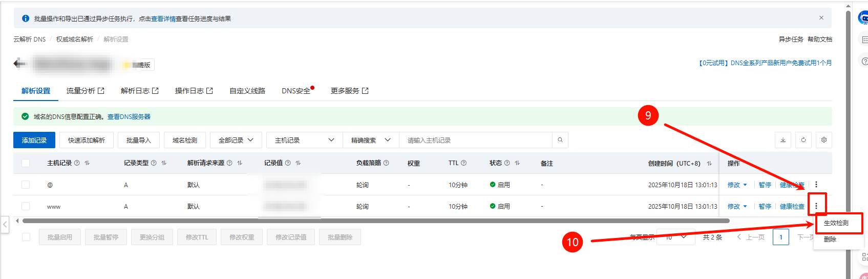Select the checkbox for @ record
Viewport: 868px width, 279px height.
pos(26,185)
